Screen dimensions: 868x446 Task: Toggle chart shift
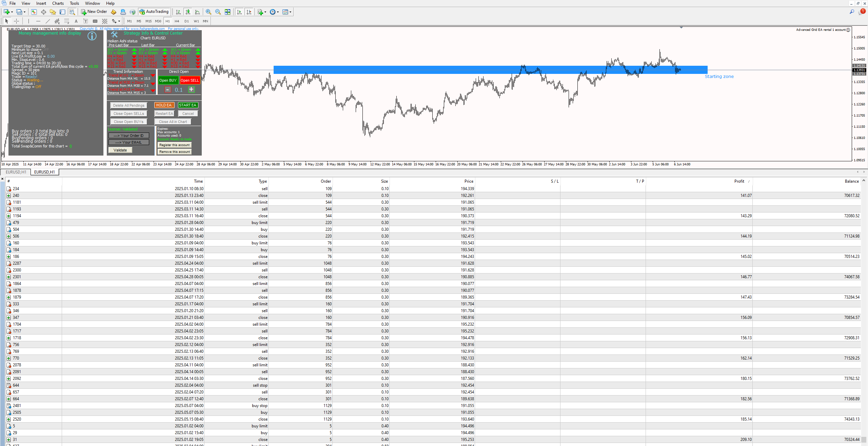pos(249,12)
